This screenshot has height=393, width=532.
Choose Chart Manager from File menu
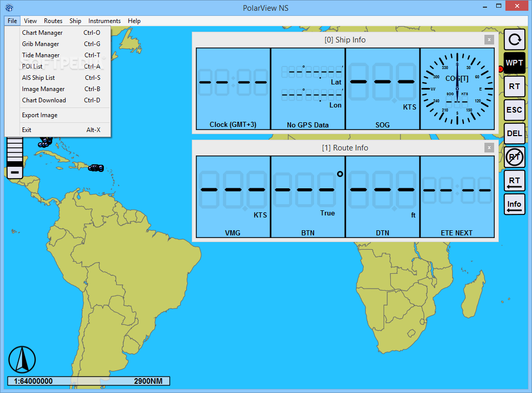(58, 33)
